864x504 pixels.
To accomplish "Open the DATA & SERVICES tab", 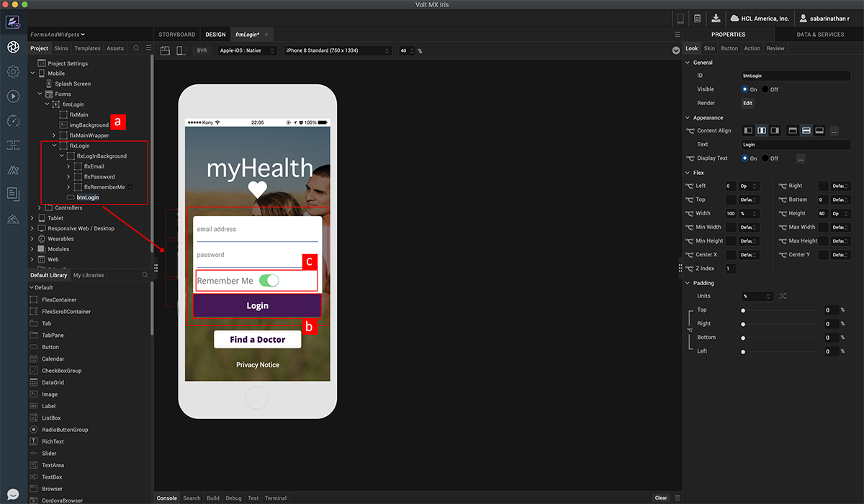I will point(819,34).
